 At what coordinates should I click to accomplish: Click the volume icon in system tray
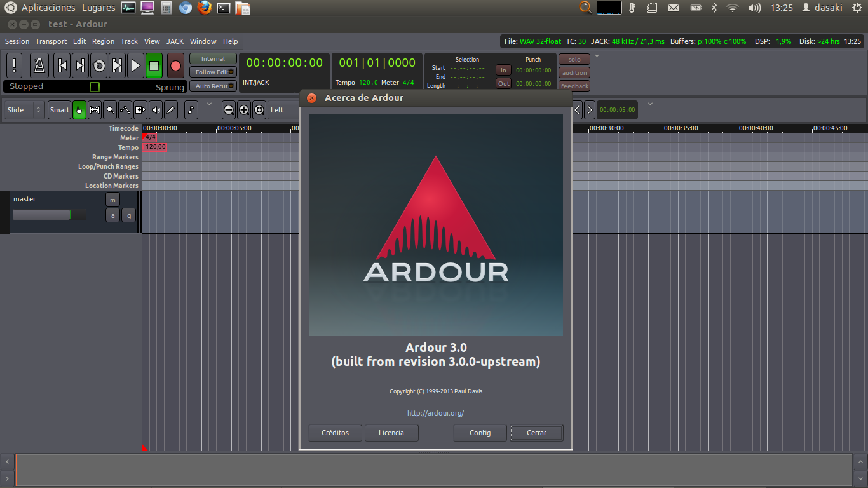pyautogui.click(x=754, y=8)
